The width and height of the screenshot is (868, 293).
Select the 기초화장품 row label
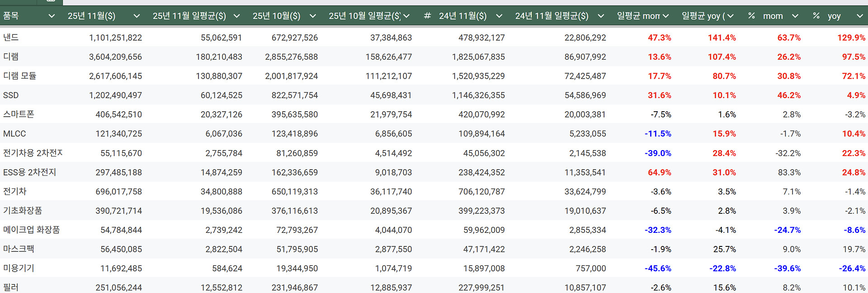[23, 211]
